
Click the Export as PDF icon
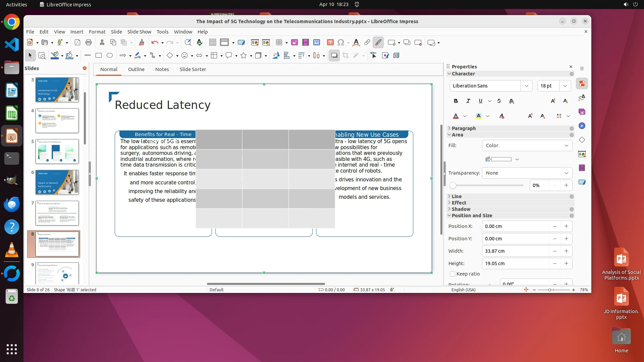(77, 43)
